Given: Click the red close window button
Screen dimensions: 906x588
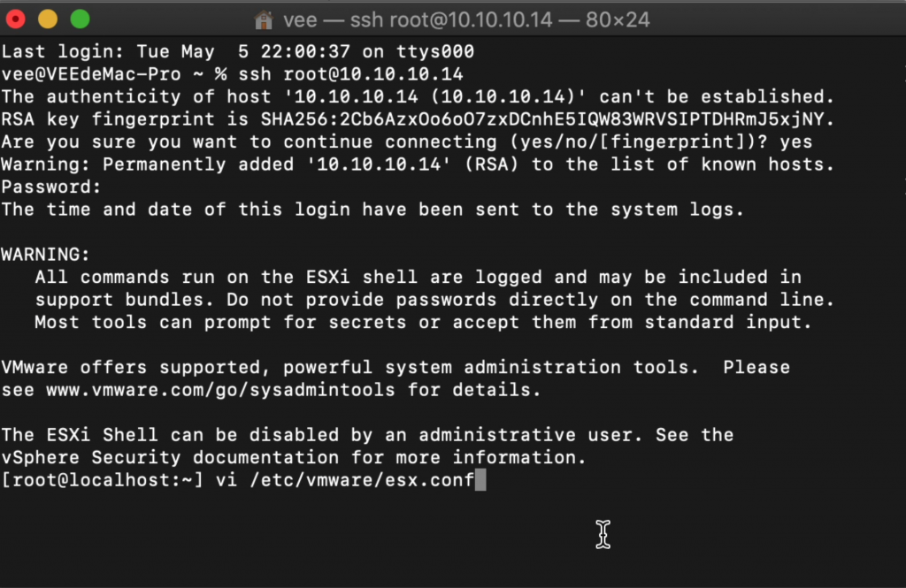Looking at the screenshot, I should point(16,19).
